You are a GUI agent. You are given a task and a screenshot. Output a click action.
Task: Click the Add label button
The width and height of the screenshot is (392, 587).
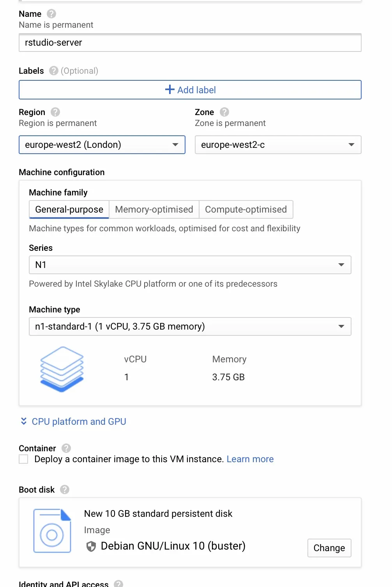coord(190,90)
